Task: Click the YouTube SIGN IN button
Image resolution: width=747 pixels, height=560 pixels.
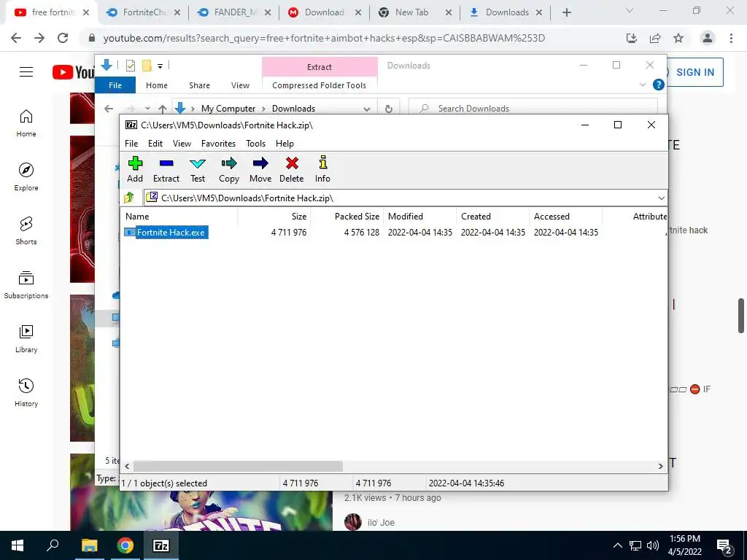Action: [694, 72]
